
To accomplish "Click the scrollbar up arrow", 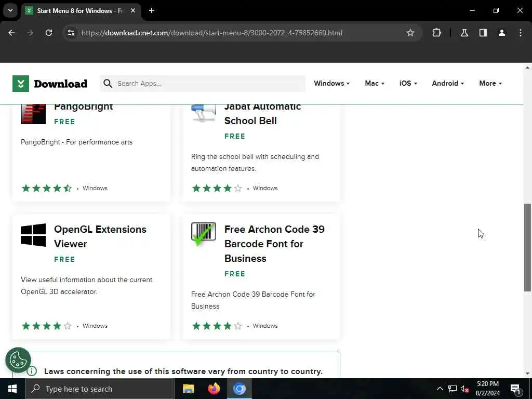I will click(x=527, y=68).
